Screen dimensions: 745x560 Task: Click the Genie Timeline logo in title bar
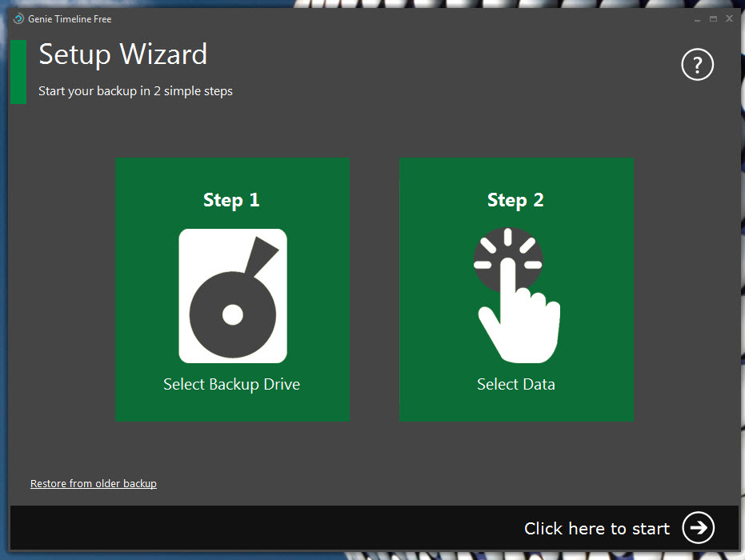point(18,19)
